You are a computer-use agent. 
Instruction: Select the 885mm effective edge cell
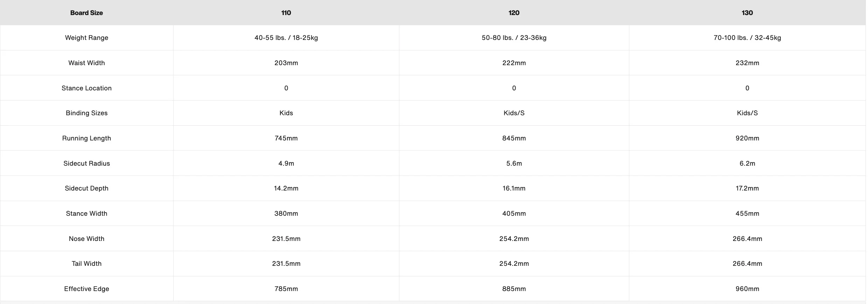pos(514,289)
